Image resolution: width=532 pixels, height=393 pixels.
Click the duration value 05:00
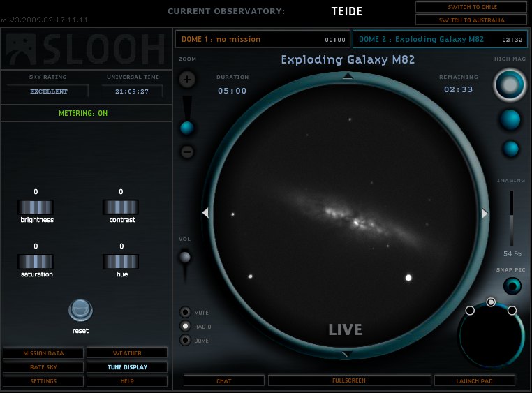coord(232,91)
